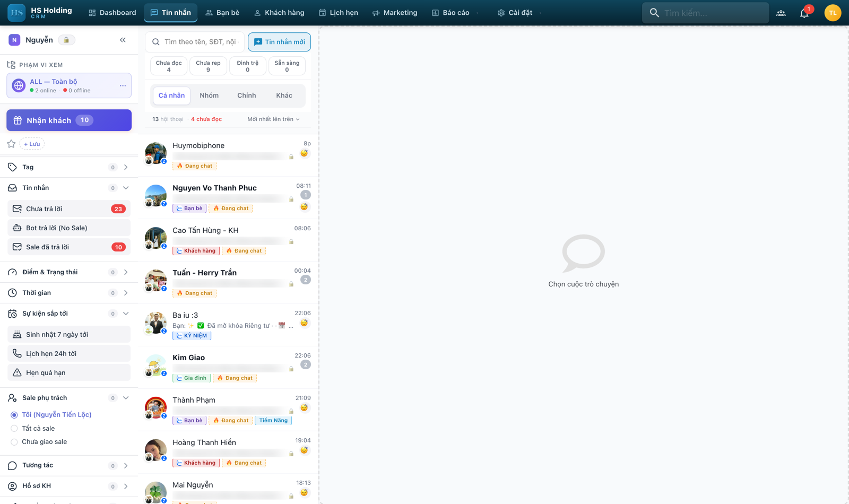849x504 pixels.
Task: Collapse the Sale phụ trách section
Action: (126, 398)
